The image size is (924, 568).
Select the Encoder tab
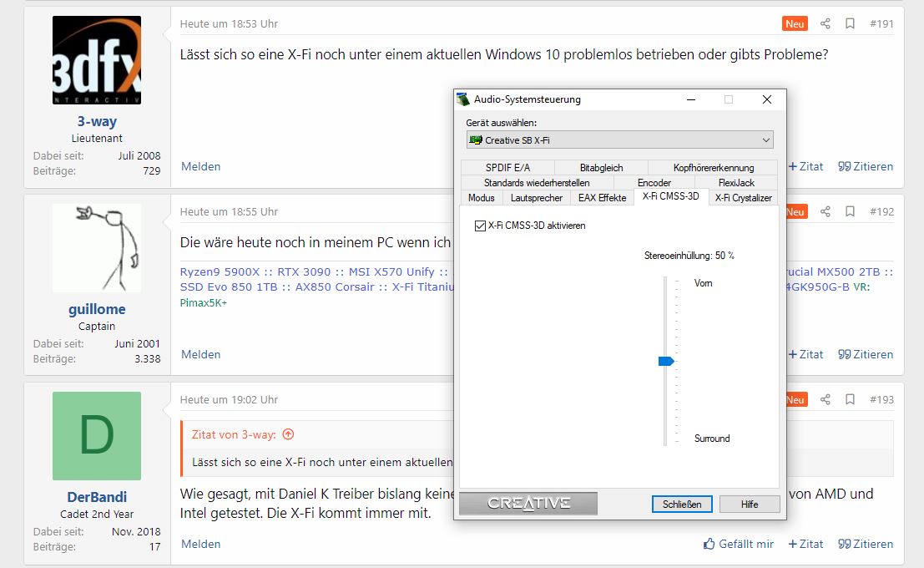pos(654,183)
